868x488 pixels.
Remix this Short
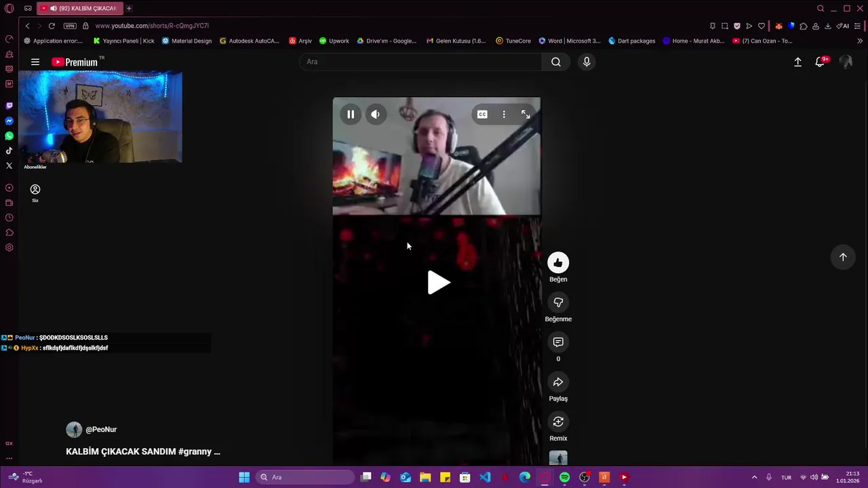point(558,422)
